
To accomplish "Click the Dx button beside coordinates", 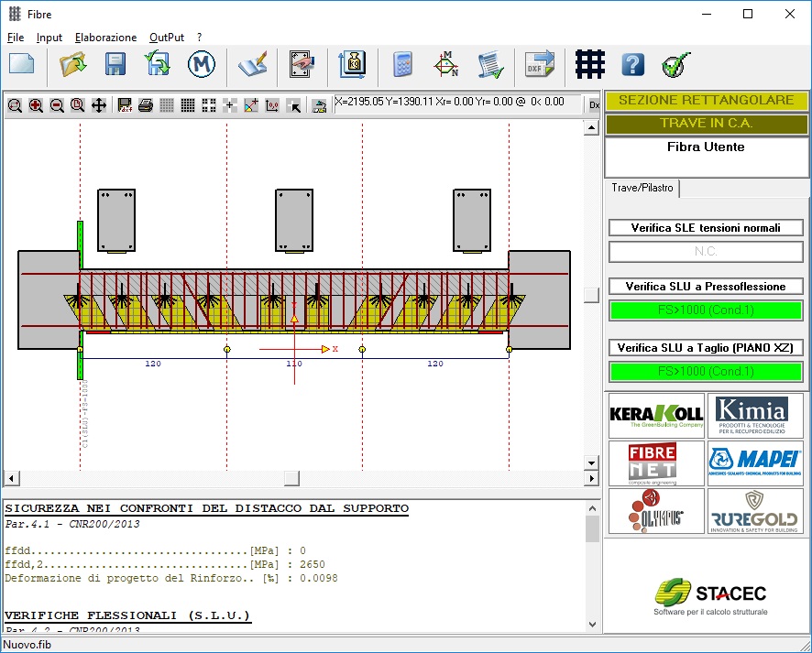I will tap(594, 105).
